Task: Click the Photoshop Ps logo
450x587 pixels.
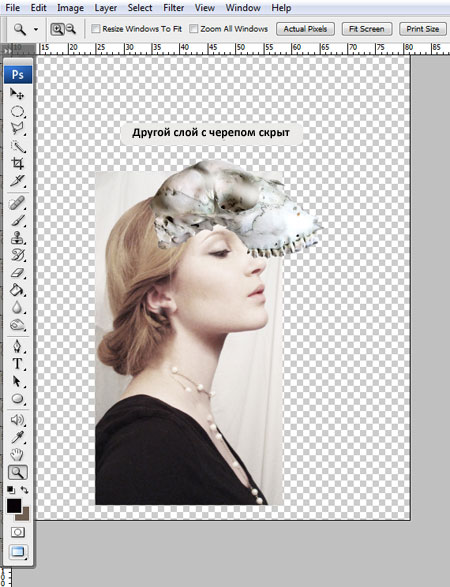Action: coord(18,74)
